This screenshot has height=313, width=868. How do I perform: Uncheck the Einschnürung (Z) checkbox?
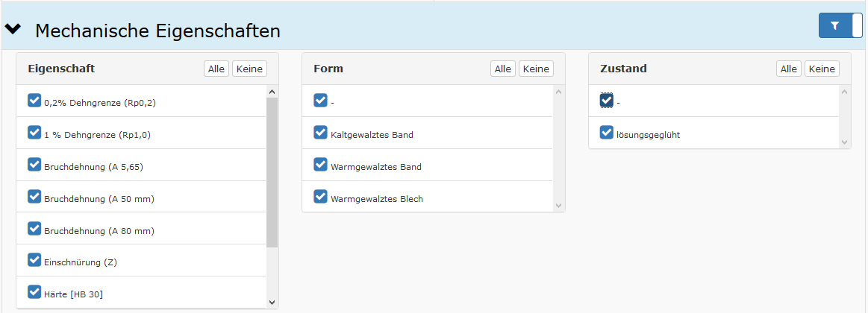coord(34,260)
